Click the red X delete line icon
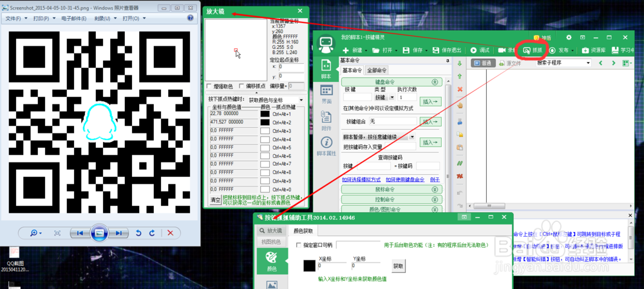The height and width of the screenshot is (289, 644). click(460, 89)
